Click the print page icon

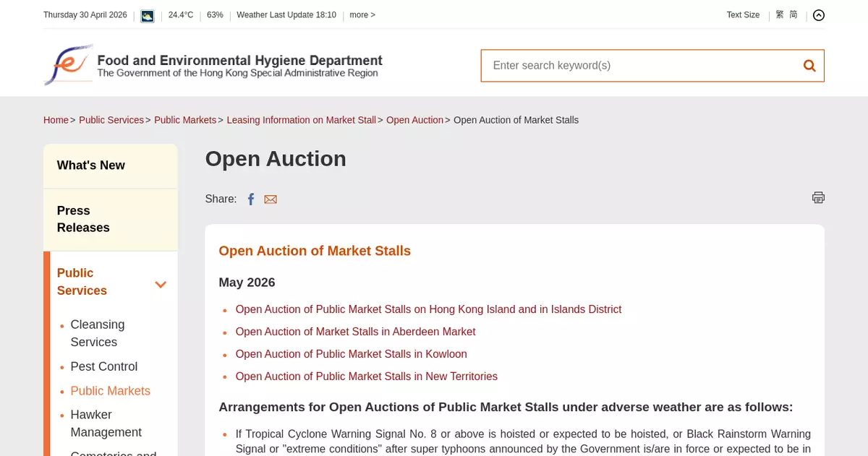click(818, 197)
